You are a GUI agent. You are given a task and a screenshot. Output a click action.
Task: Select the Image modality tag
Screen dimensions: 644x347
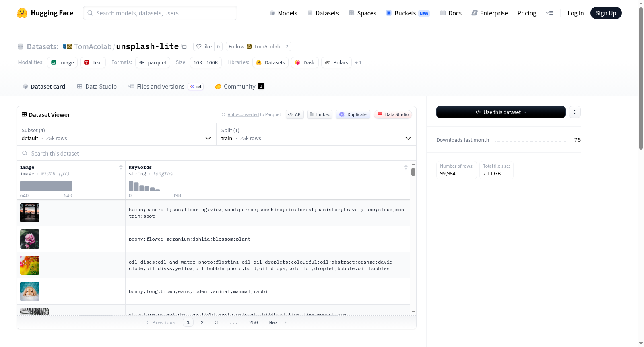62,62
